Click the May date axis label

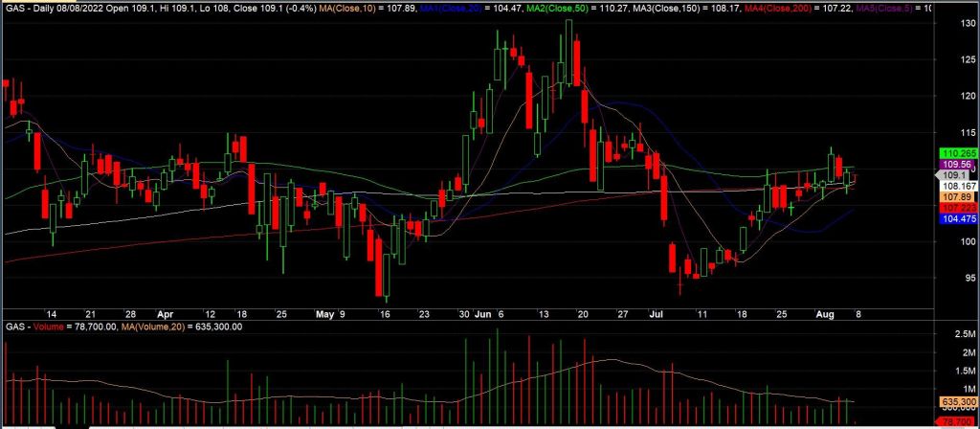coord(324,314)
